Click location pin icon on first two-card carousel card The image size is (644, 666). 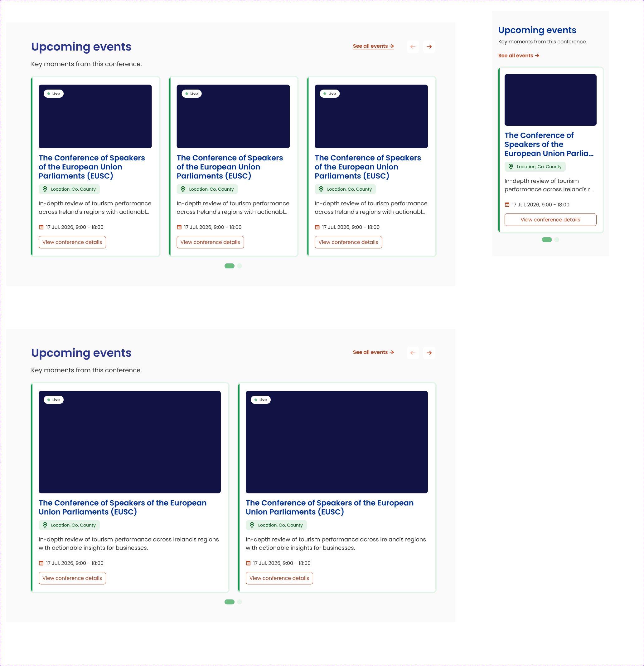coord(45,525)
